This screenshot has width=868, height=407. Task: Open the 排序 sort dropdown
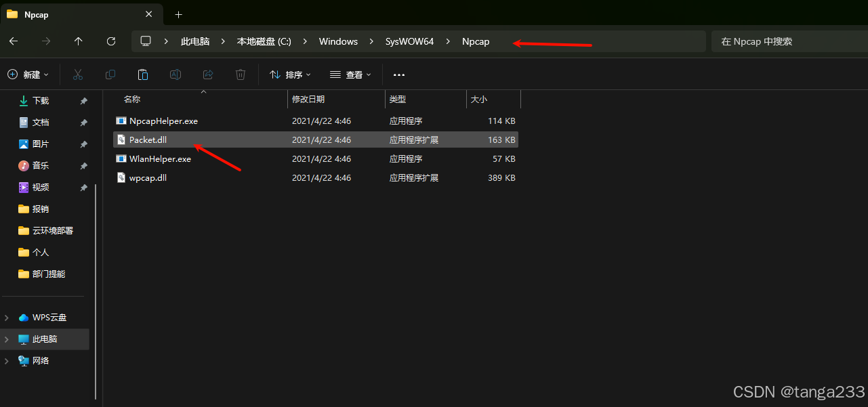coord(290,74)
